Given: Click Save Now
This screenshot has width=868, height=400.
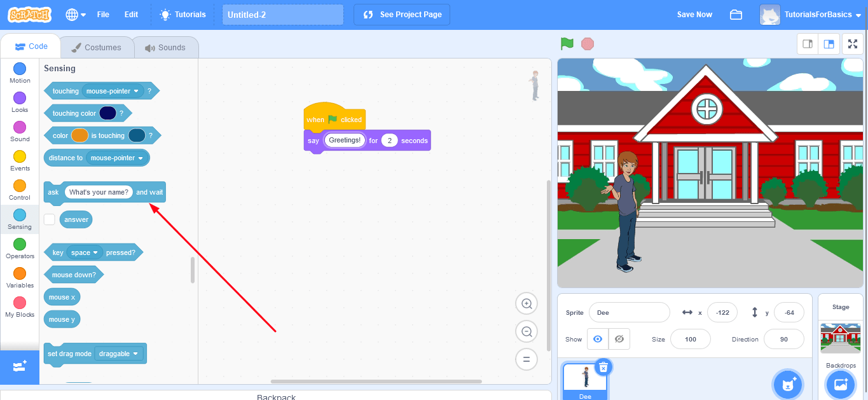Looking at the screenshot, I should (694, 15).
